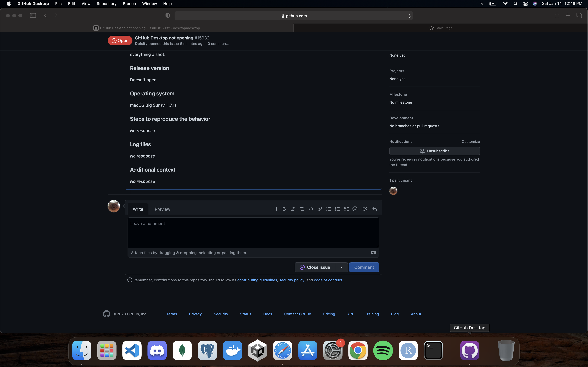588x367 pixels.
Task: Unsubscribe from thread notifications
Action: (434, 151)
